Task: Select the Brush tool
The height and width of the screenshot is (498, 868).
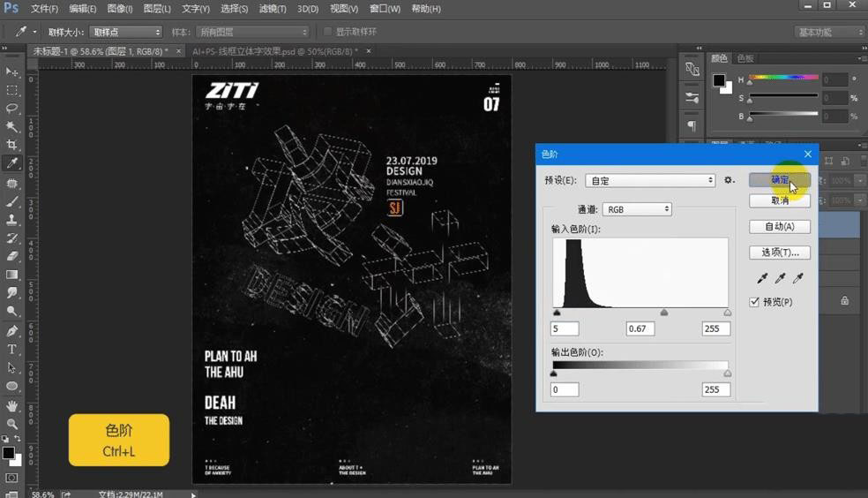Action: pyautogui.click(x=11, y=201)
